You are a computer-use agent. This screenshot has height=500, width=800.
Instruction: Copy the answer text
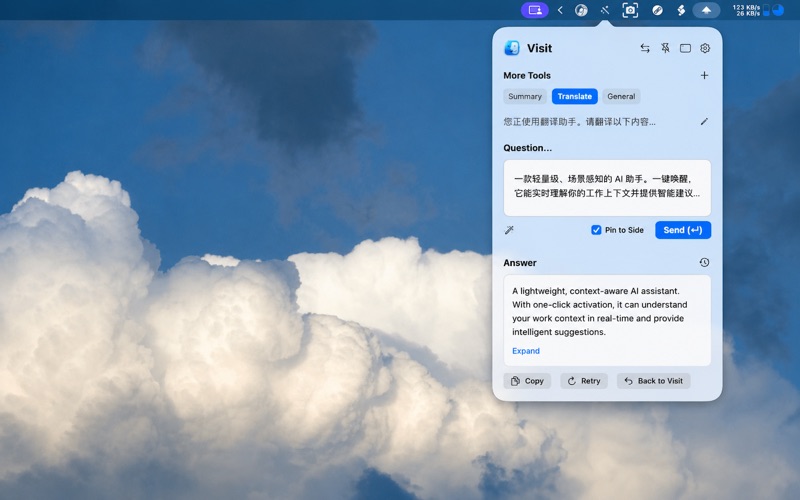pos(527,381)
